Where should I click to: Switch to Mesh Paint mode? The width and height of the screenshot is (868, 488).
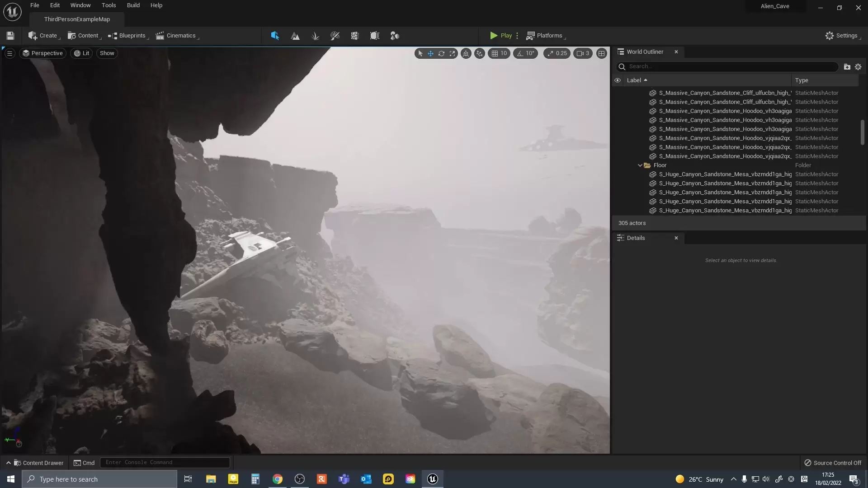click(x=335, y=36)
